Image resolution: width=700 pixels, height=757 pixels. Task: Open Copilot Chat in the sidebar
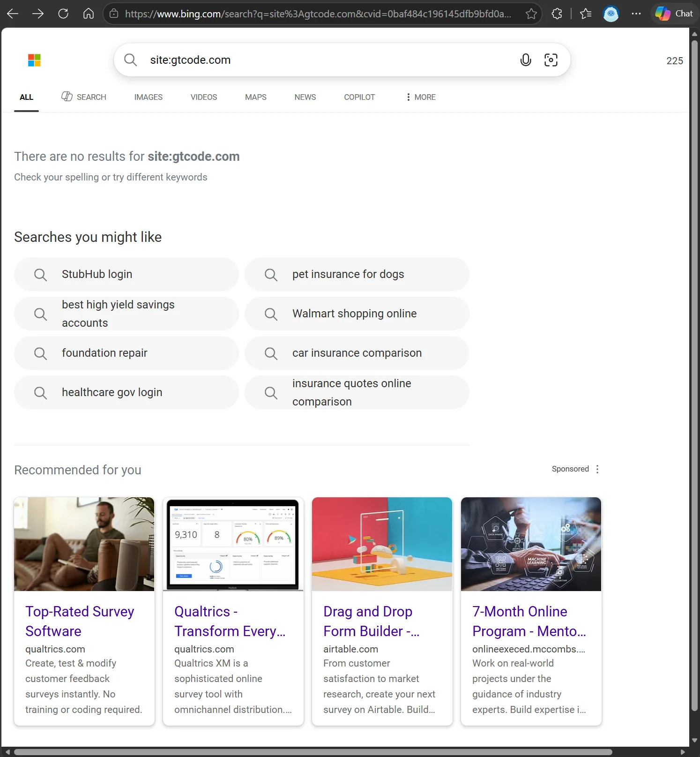[x=674, y=14]
